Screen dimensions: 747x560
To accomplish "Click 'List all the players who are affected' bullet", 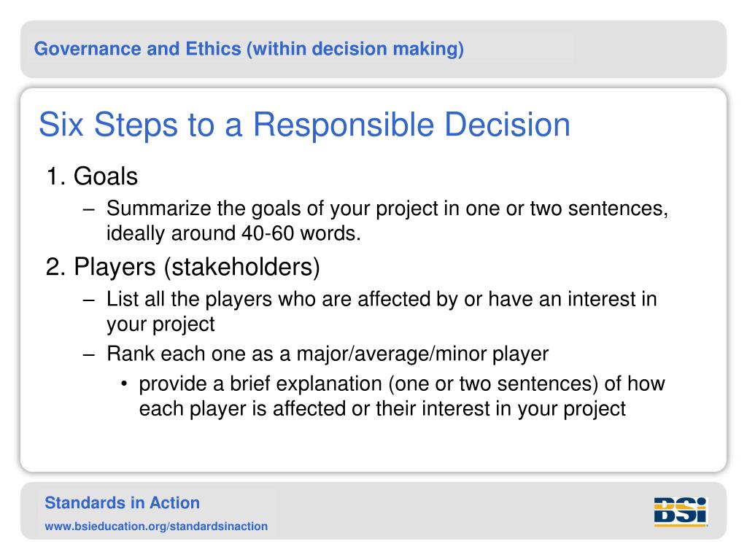I will 382,299.
